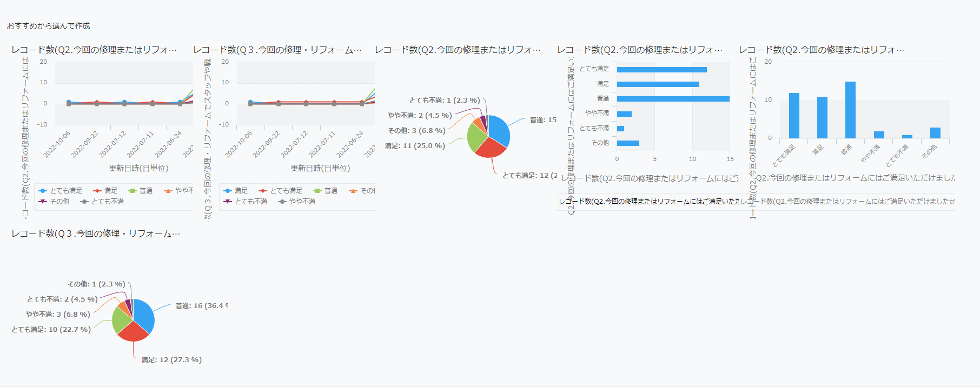Toggle the とても不満 series in first line chart legend
This screenshot has height=387, width=980.
click(x=107, y=202)
